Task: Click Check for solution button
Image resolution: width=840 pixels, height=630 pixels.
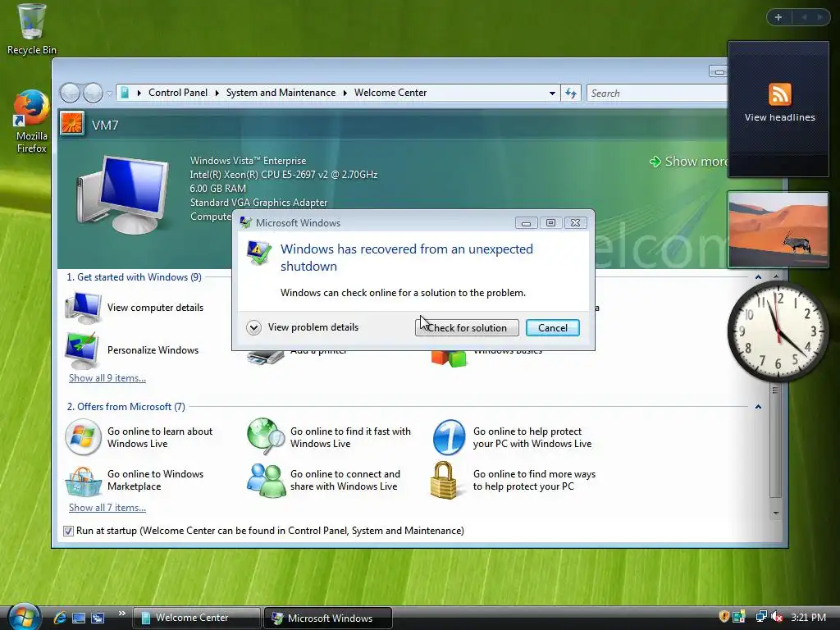Action: coord(467,328)
